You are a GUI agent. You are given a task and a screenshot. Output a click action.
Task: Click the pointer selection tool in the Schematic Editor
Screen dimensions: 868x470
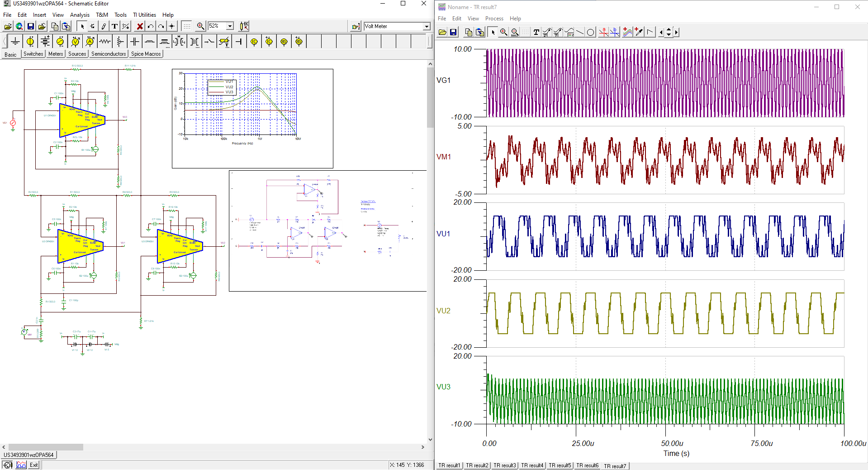click(x=82, y=26)
